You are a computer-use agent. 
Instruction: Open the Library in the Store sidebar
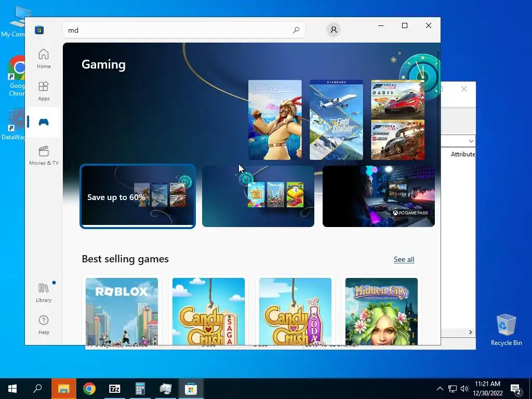click(x=44, y=292)
